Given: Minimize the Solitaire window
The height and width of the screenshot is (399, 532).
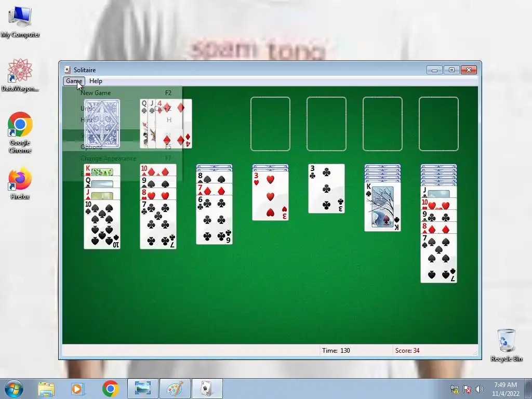Looking at the screenshot, I should (435, 70).
